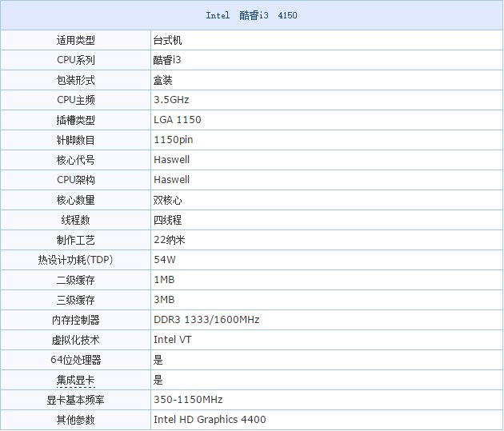
Task: Select the 虚拟化技术 label
Action: pyautogui.click(x=75, y=340)
